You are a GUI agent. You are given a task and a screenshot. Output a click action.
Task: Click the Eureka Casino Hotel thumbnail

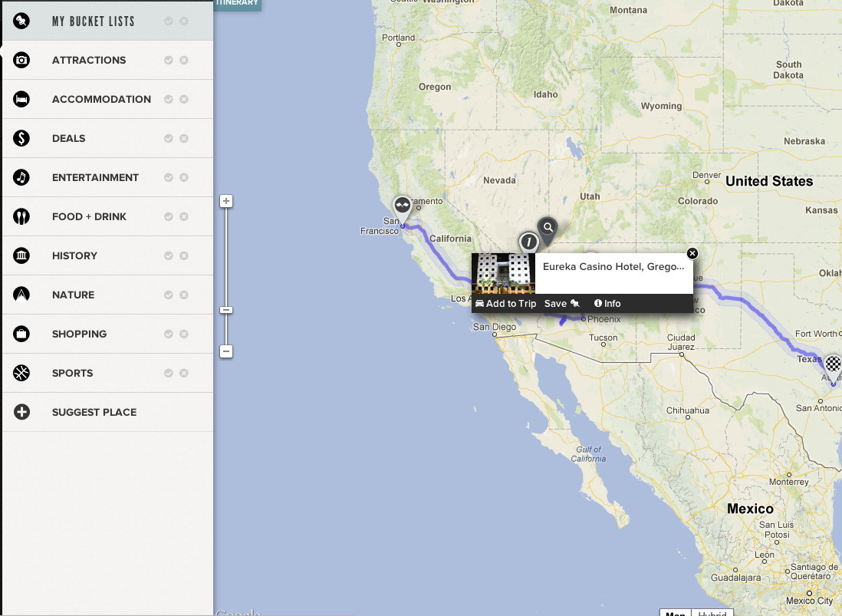[x=503, y=273]
